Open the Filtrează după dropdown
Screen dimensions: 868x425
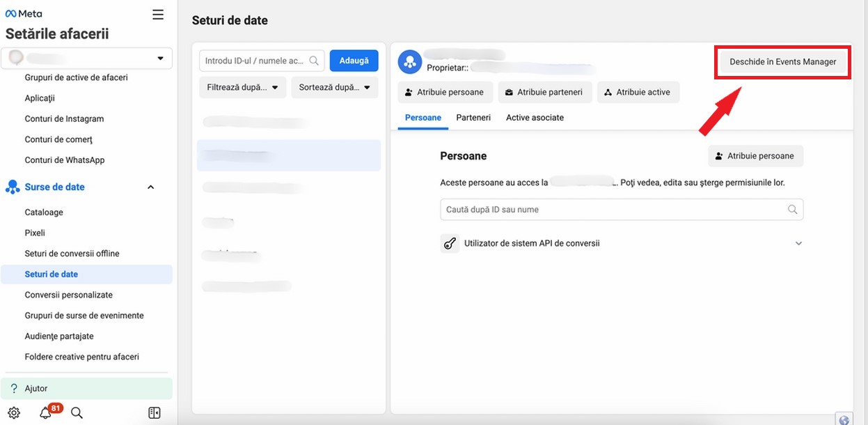click(242, 88)
